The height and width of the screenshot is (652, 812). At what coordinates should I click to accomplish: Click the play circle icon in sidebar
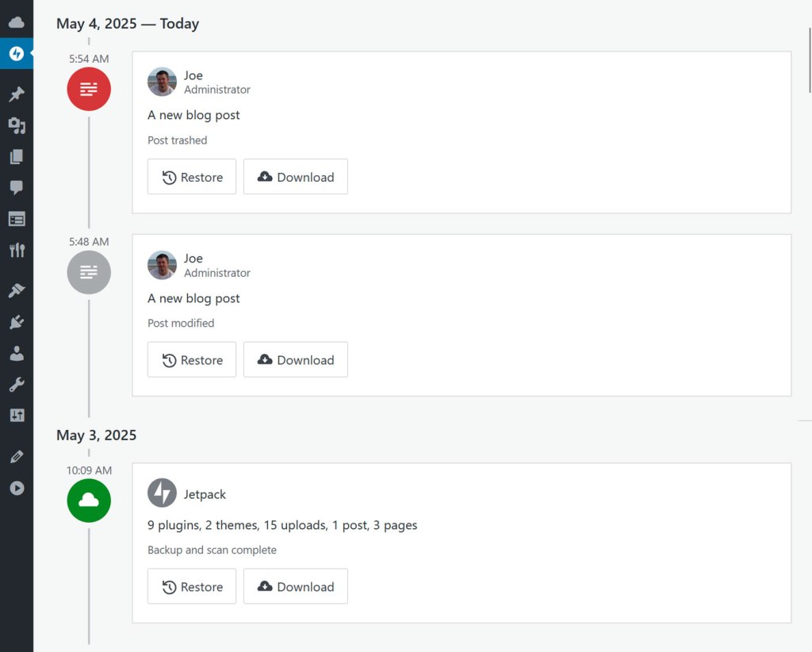coord(17,489)
